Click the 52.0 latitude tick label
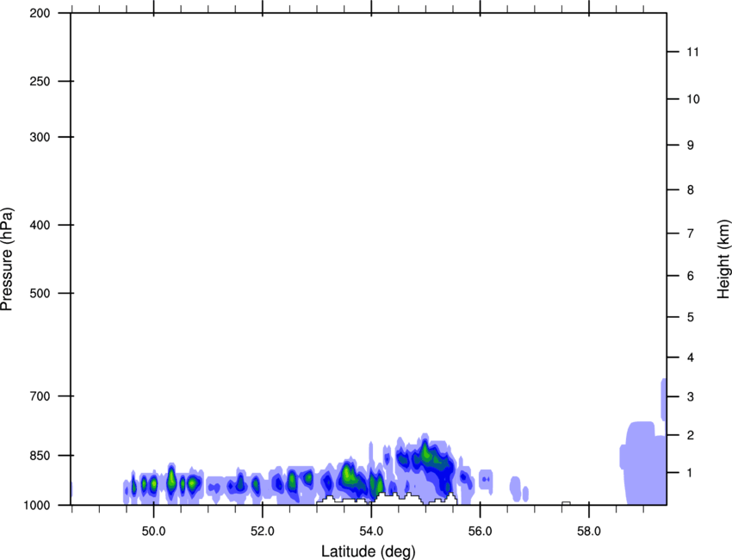 (263, 532)
